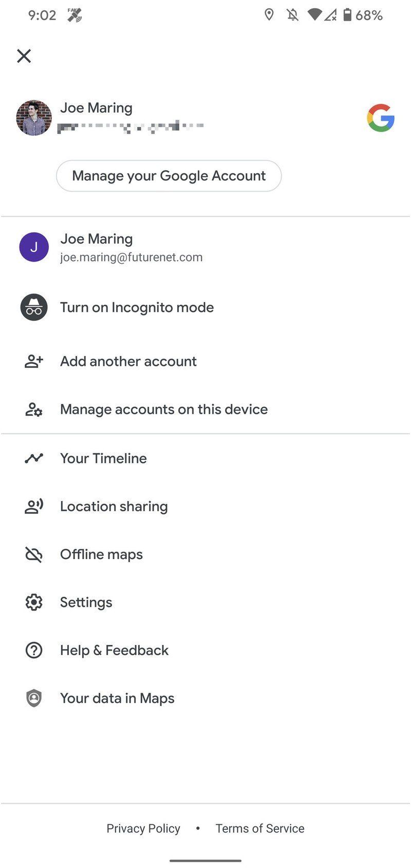411x868 pixels.
Task: Select the purple J account avatar
Action: [x=34, y=247]
